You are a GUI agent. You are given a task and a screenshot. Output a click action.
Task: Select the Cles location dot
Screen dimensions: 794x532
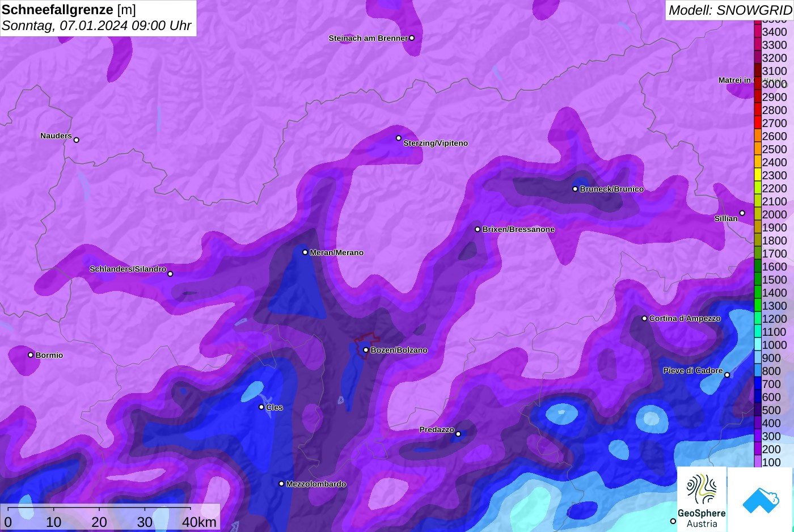(261, 407)
